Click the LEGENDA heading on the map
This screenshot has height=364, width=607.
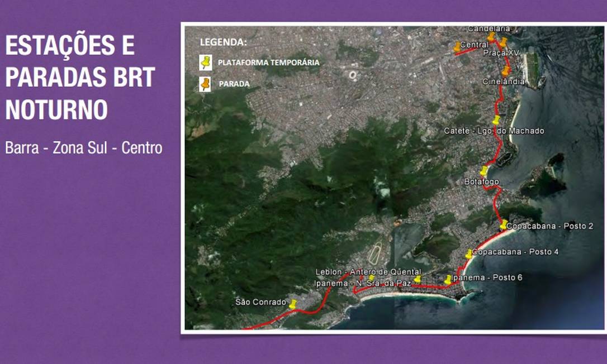223,42
